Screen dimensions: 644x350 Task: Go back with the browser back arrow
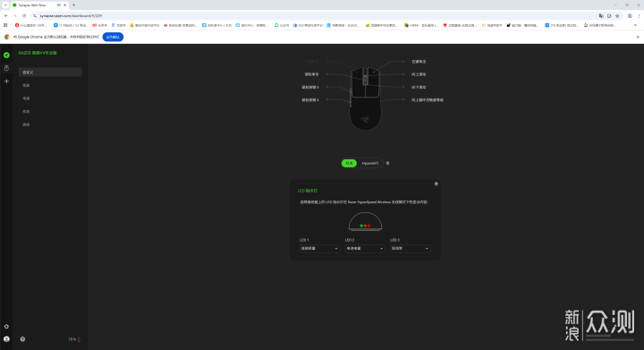(5, 15)
